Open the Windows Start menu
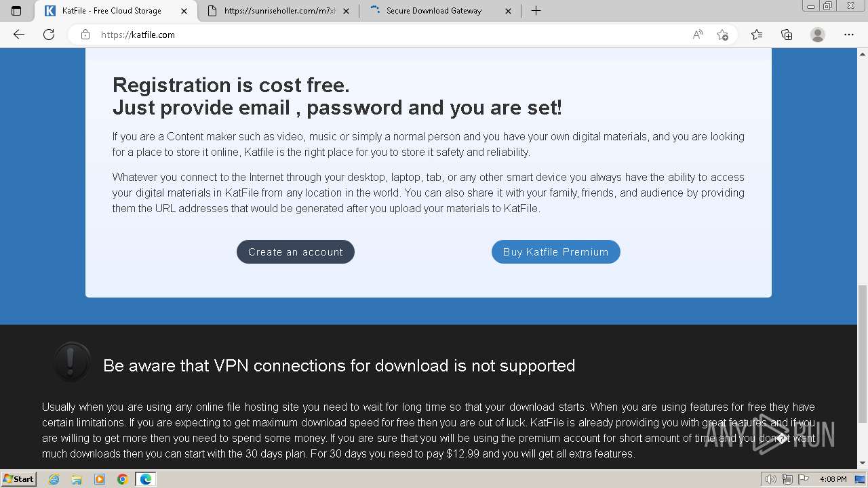 [18, 479]
